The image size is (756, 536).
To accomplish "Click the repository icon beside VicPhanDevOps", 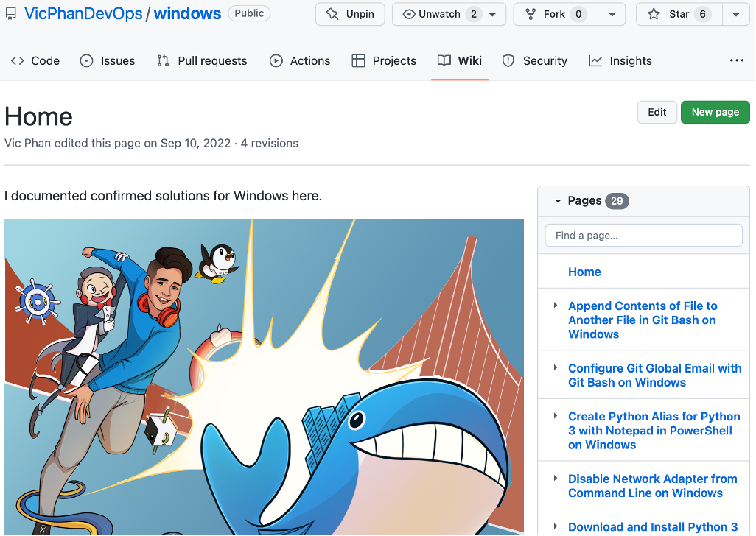I will (x=10, y=13).
